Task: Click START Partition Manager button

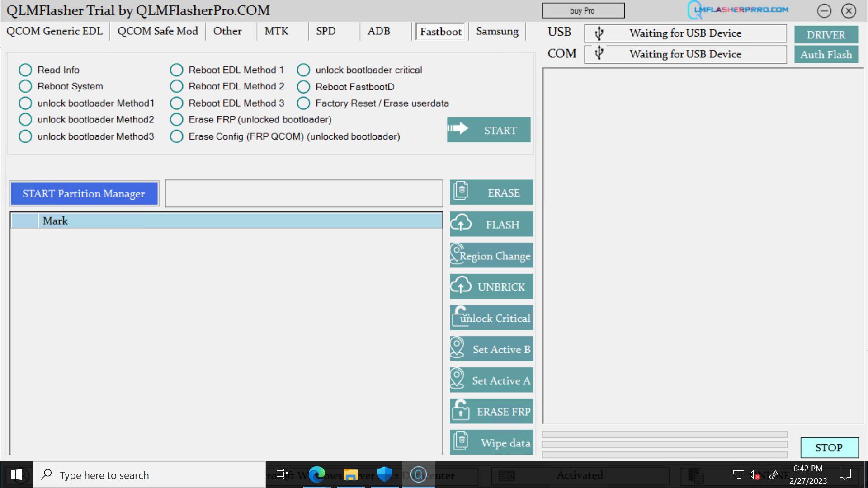Action: (x=84, y=193)
